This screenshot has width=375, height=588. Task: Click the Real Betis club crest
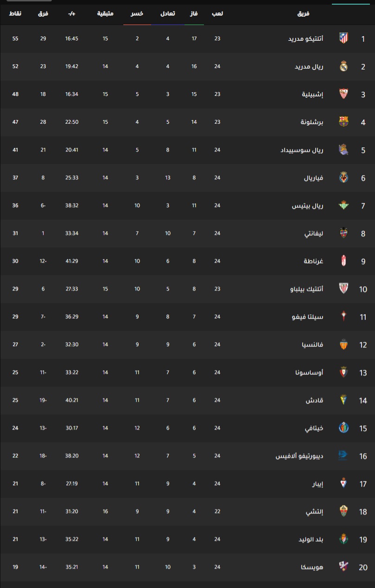click(x=343, y=205)
